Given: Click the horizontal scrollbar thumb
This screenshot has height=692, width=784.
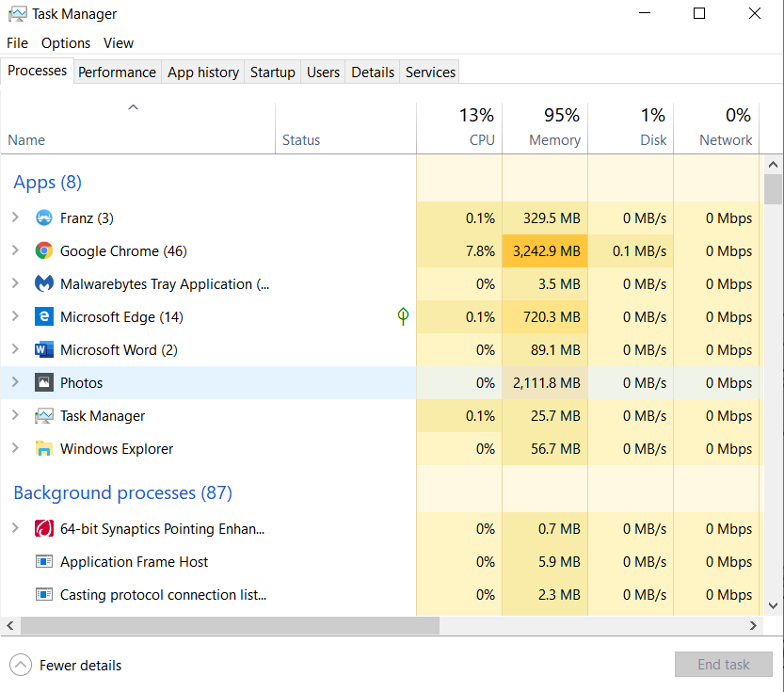Looking at the screenshot, I should tap(230, 625).
